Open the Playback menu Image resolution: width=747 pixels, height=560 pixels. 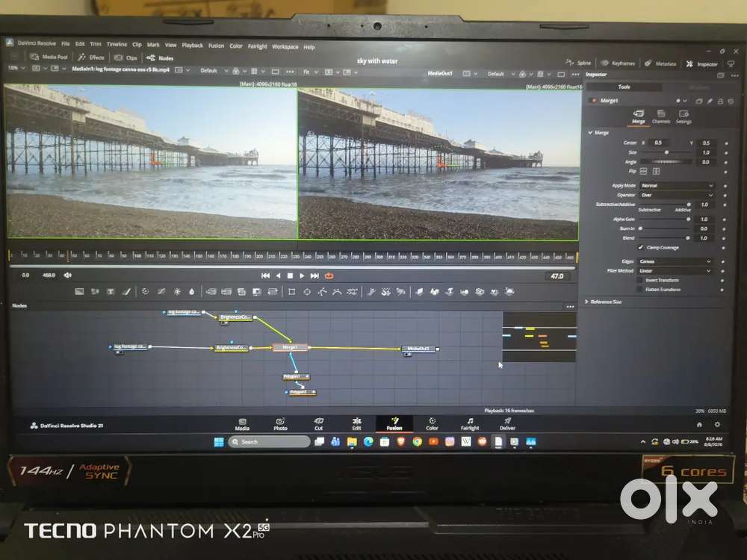coord(192,46)
